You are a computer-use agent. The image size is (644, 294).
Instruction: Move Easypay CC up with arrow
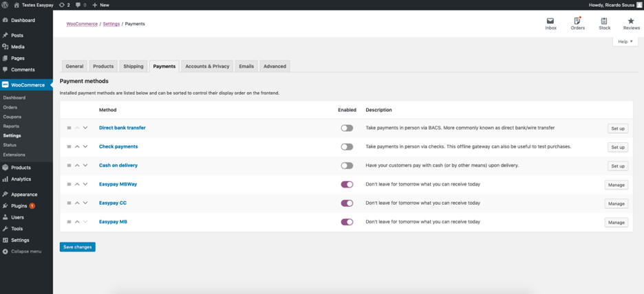pos(77,203)
